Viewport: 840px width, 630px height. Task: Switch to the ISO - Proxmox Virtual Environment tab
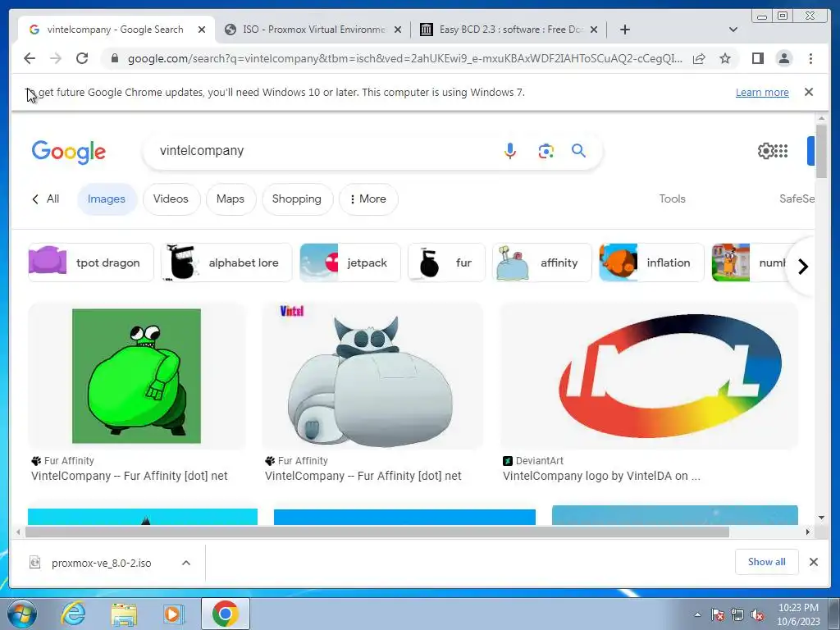click(314, 30)
